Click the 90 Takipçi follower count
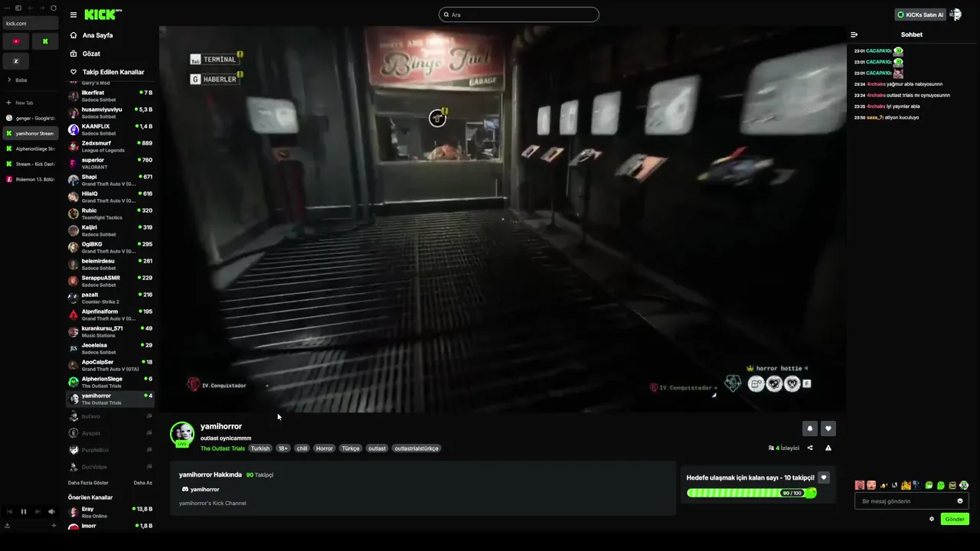The width and height of the screenshot is (980, 551). click(x=260, y=474)
